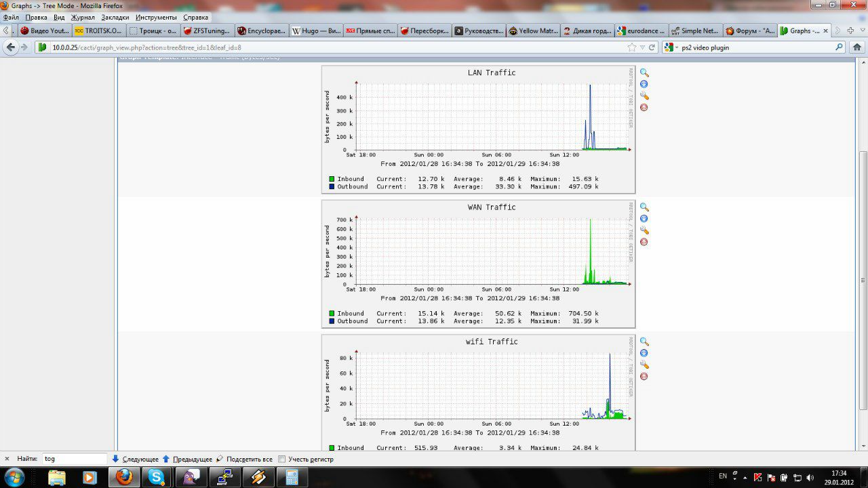Open the search engine selector dropdown
Viewport: 868px width, 488px height.
[x=671, y=47]
